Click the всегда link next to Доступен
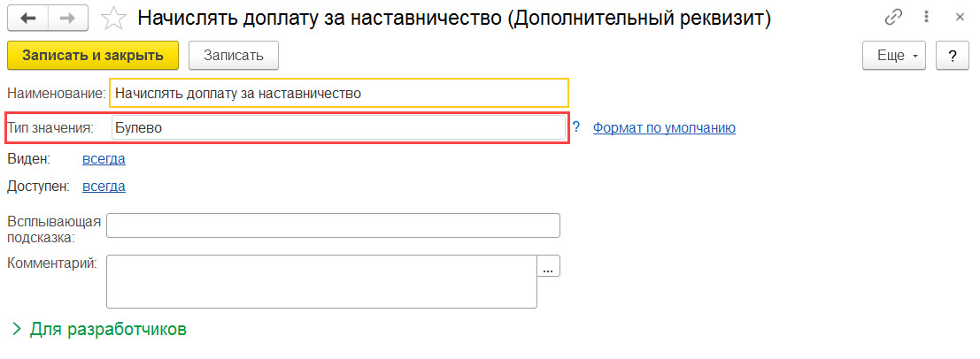This screenshot has width=980, height=359. (104, 187)
